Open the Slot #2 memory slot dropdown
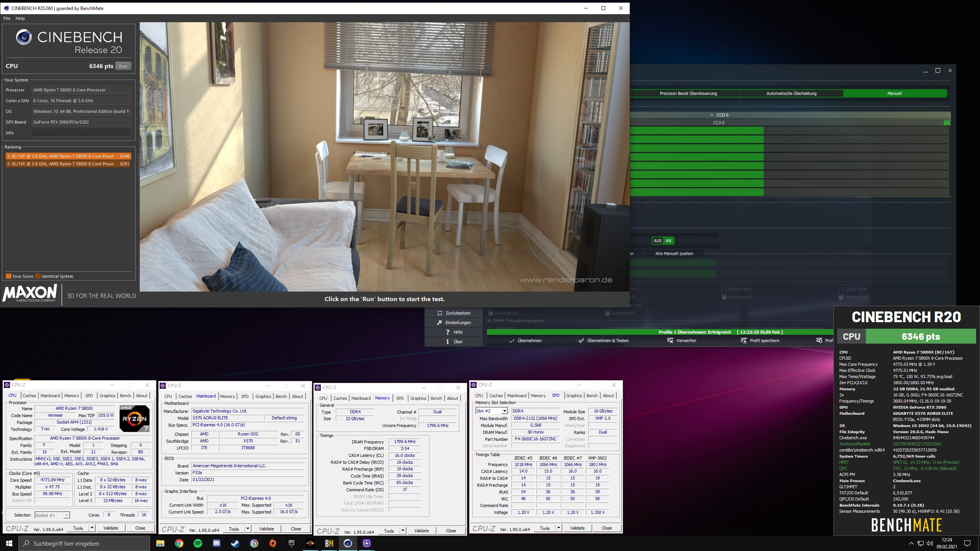 (505, 411)
